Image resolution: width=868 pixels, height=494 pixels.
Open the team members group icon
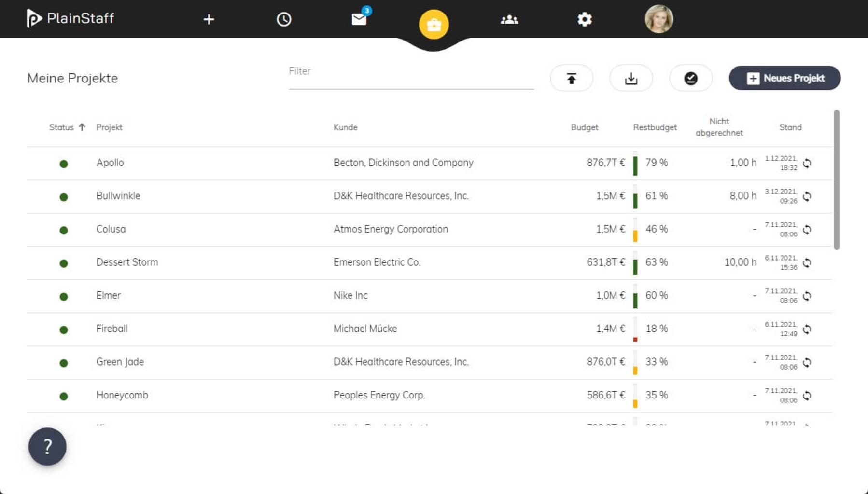(509, 19)
